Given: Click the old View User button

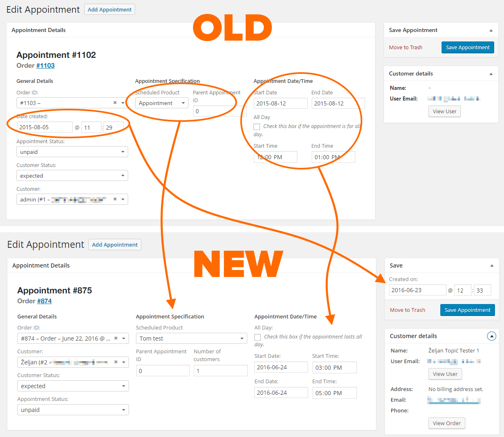Looking at the screenshot, I should [444, 111].
